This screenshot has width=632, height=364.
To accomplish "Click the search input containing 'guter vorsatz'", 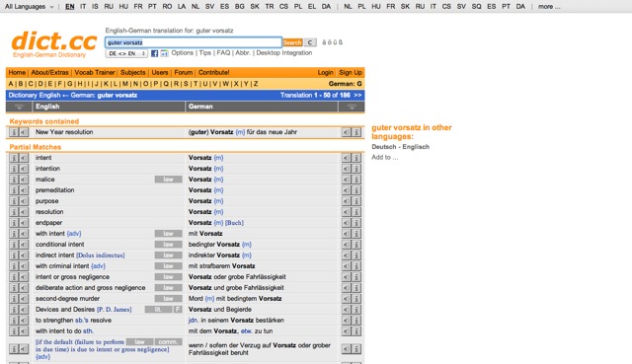I will pyautogui.click(x=194, y=42).
